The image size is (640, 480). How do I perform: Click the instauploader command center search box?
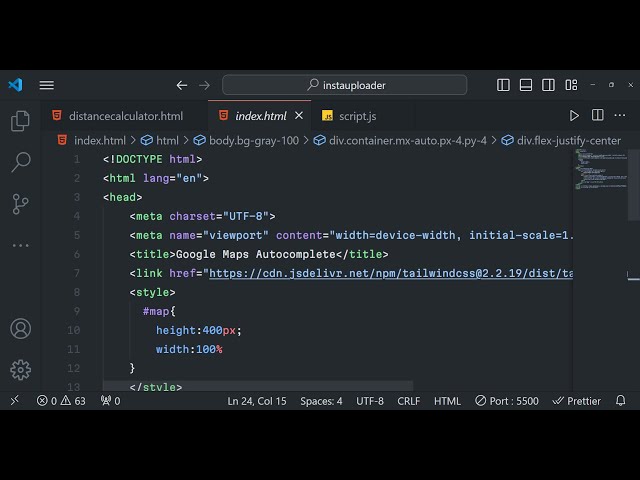344,85
